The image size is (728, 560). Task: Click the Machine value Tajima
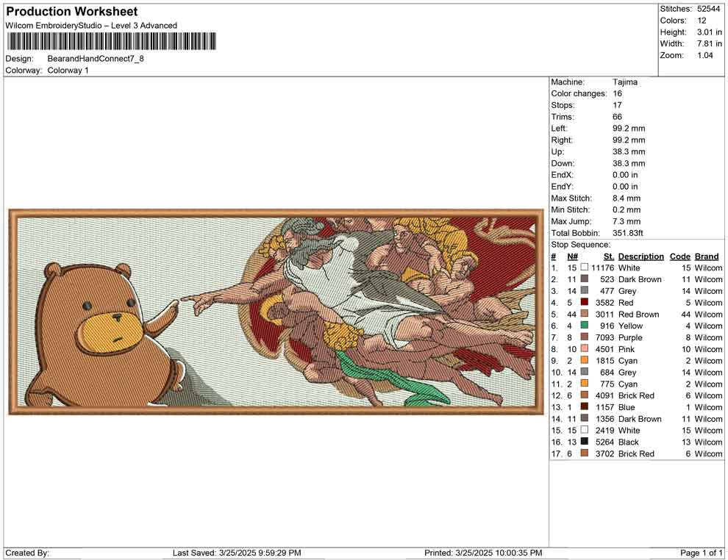[625, 82]
